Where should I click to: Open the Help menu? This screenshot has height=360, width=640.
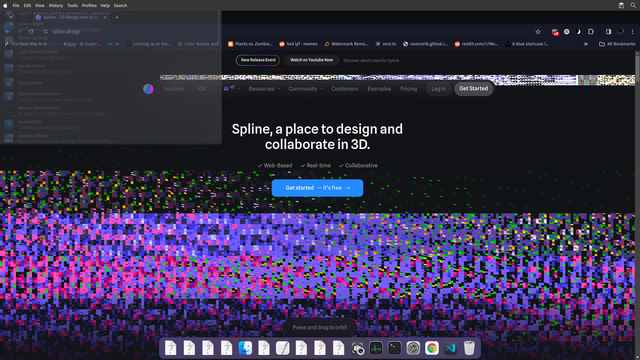(105, 5)
